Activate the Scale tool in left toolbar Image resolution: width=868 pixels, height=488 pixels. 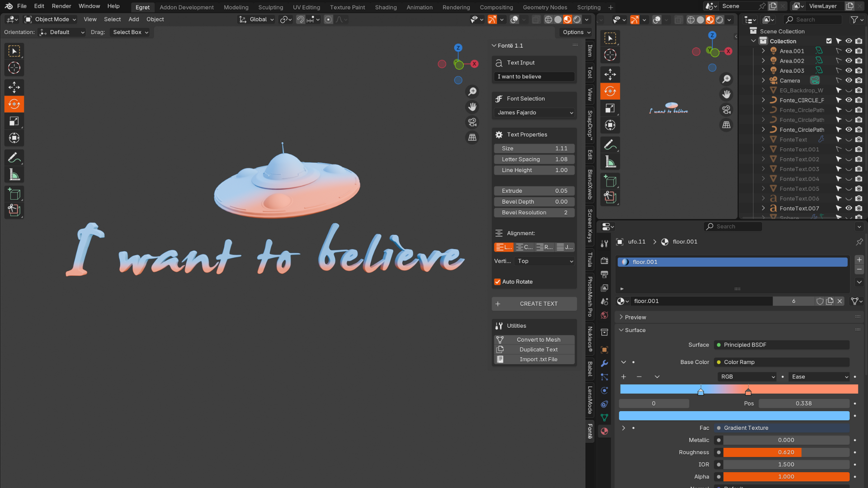click(x=14, y=121)
